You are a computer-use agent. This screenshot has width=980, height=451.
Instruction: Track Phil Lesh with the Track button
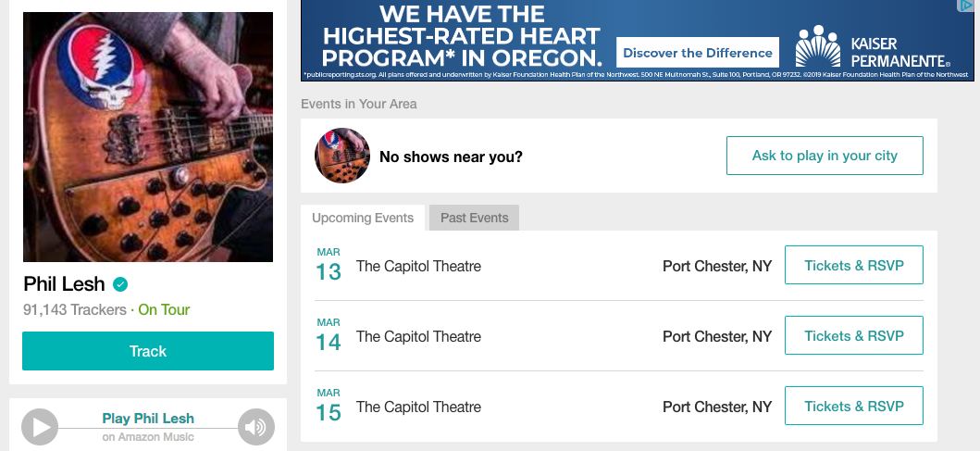148,351
